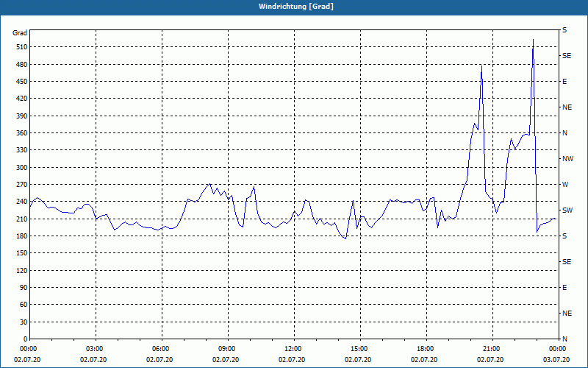Click the 30 degree axis label
Viewport: 588px width, 368px height.
click(24, 322)
